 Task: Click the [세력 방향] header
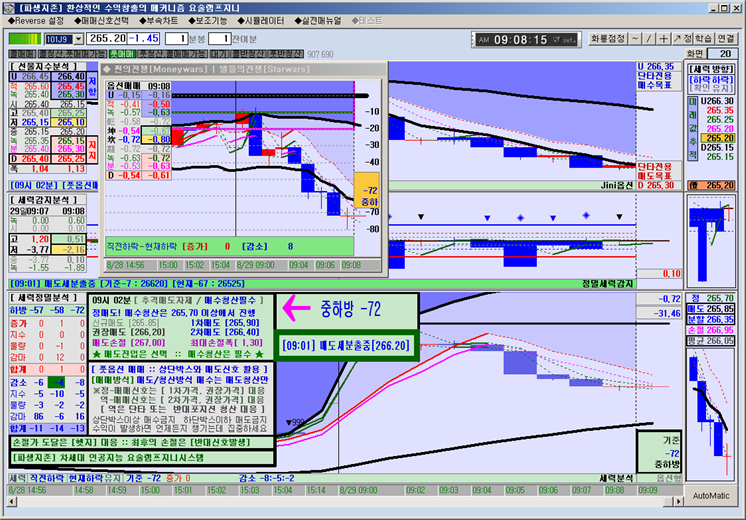[x=711, y=69]
